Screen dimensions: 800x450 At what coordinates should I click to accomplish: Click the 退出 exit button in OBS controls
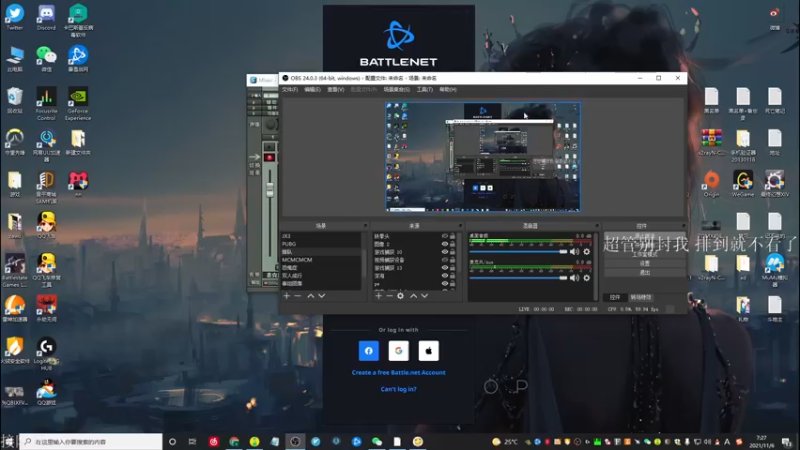[x=645, y=272]
